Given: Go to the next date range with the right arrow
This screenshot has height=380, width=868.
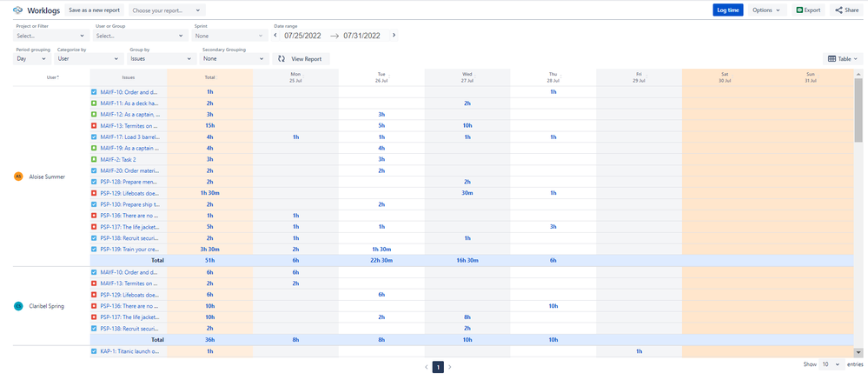Looking at the screenshot, I should 394,36.
